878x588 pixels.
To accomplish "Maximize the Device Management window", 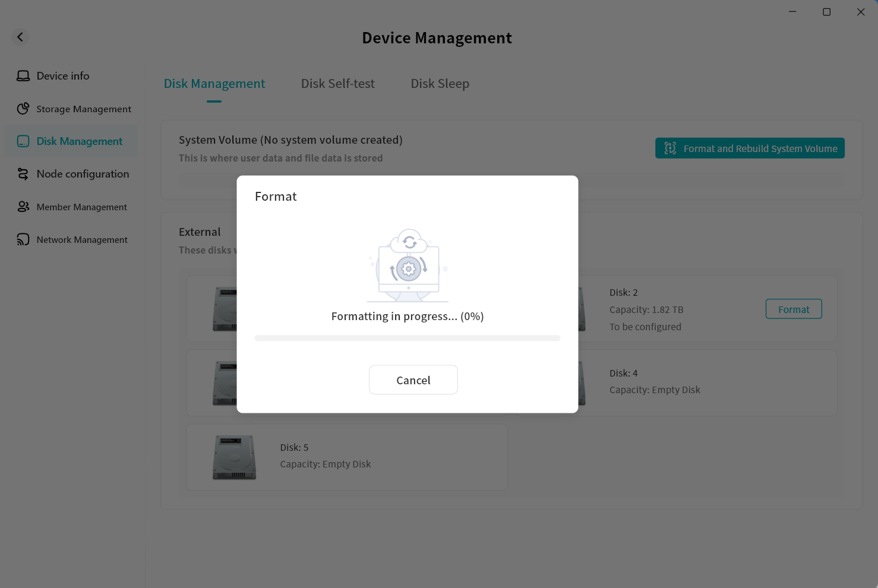I will 826,12.
